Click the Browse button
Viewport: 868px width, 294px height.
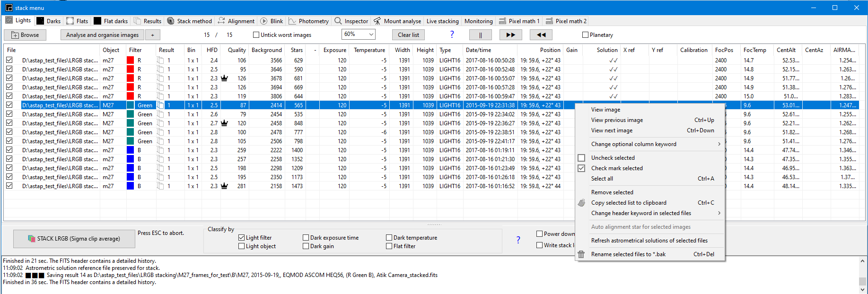(x=25, y=35)
